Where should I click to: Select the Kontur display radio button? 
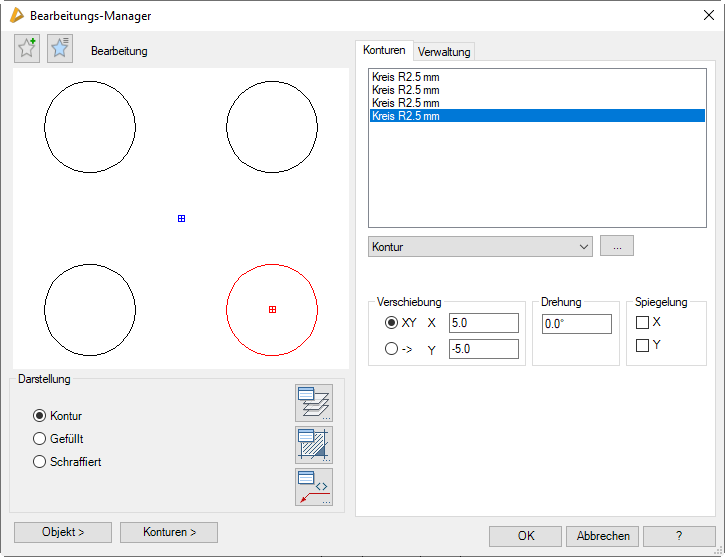click(40, 416)
